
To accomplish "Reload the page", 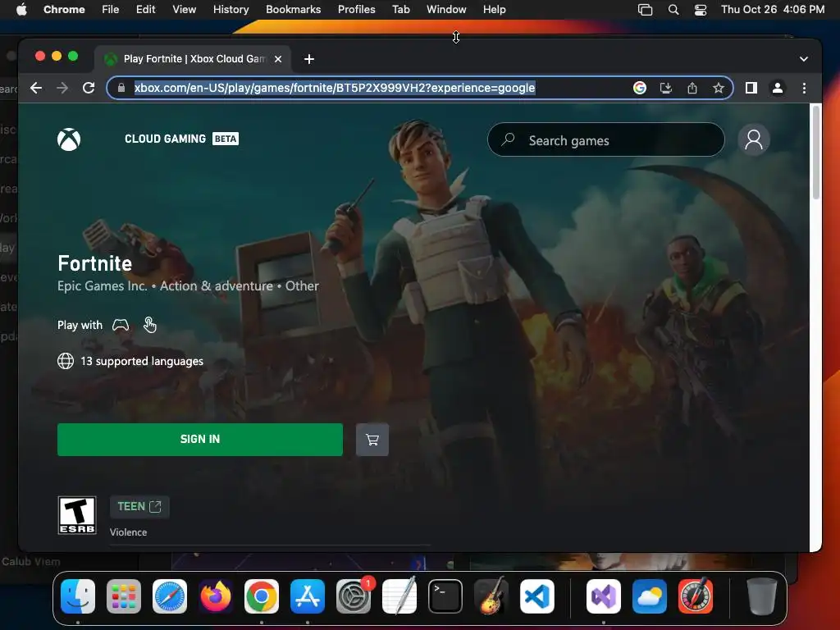I will coord(89,88).
